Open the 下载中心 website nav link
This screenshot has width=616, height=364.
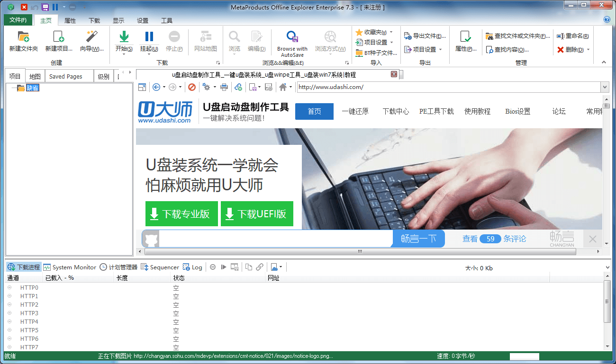coord(396,111)
